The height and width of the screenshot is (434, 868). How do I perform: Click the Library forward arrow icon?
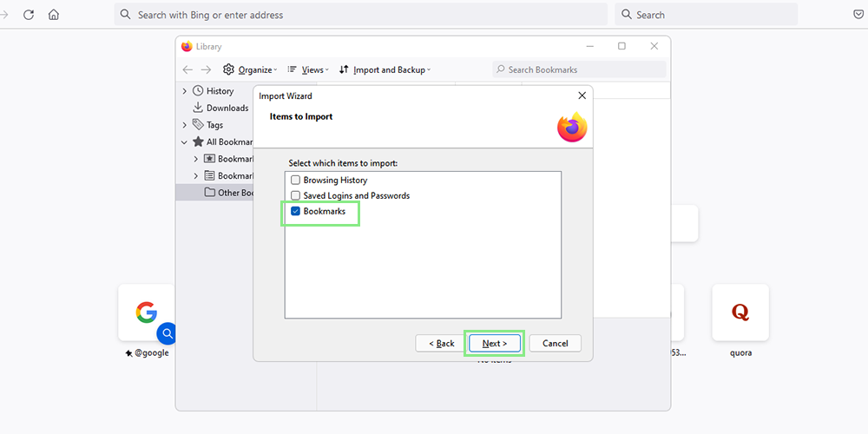(x=206, y=69)
